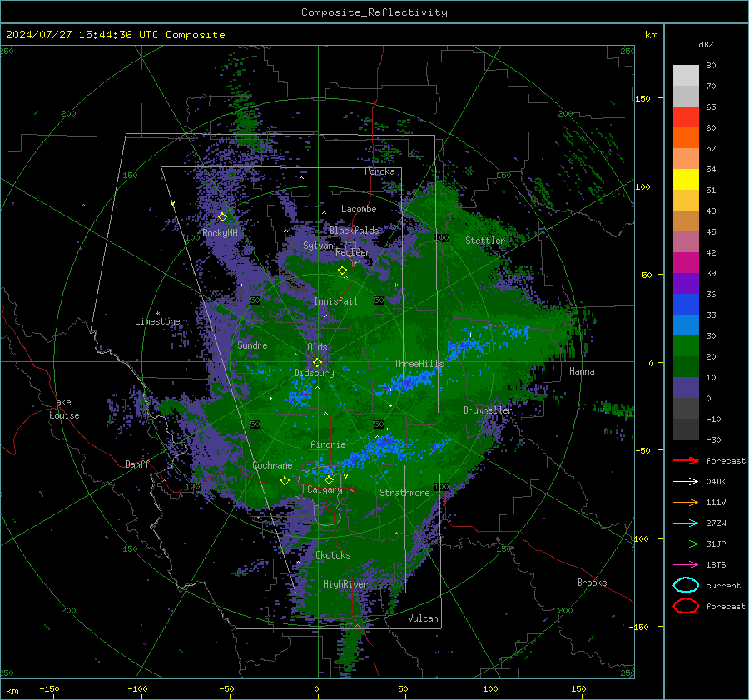Click the yellow diamond marker below RedDeer
The height and width of the screenshot is (700, 749).
pos(343,271)
